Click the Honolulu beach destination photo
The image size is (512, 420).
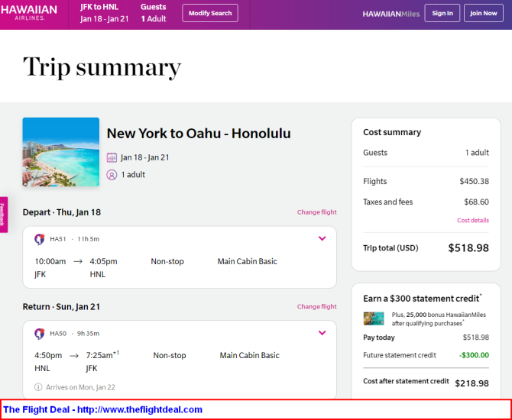tap(61, 152)
